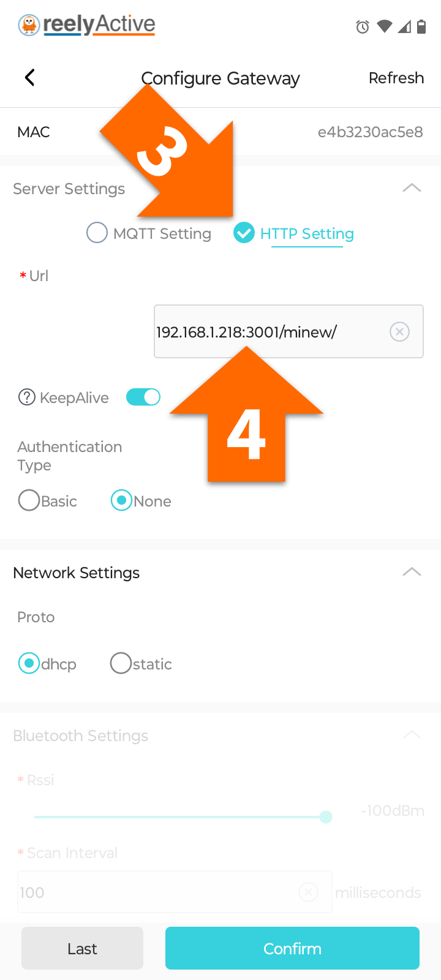Tap the Wi-Fi status icon

tap(385, 26)
